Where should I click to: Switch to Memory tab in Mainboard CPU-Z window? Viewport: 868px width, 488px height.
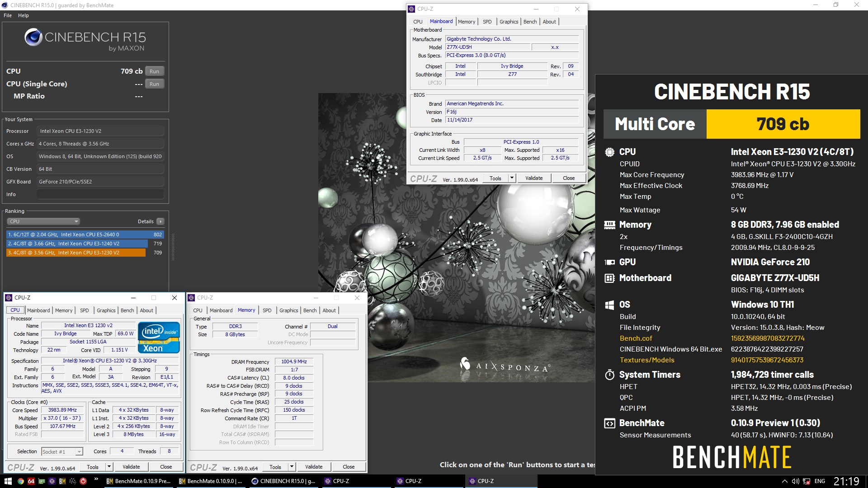point(467,22)
